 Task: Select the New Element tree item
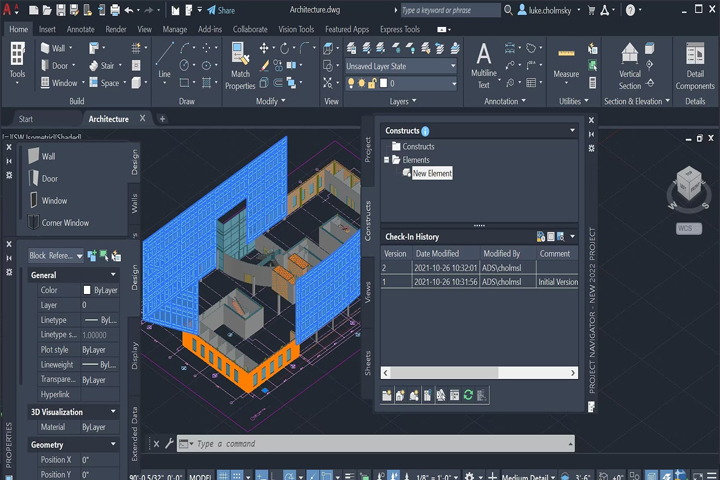coord(432,173)
